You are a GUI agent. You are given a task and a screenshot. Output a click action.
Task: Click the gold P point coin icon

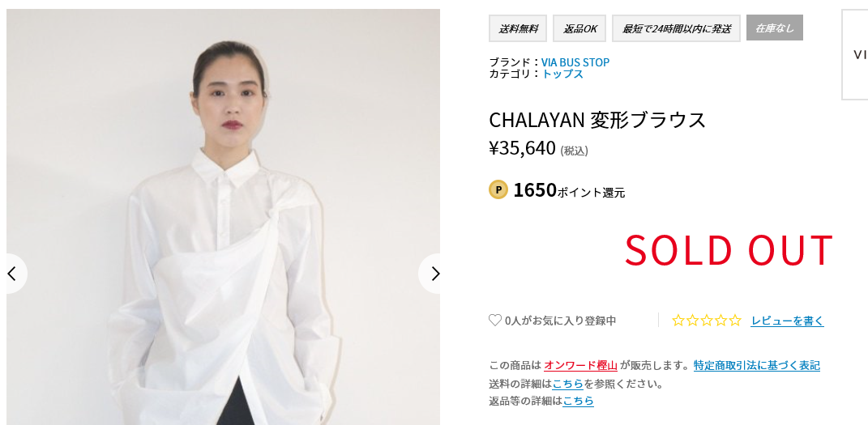[498, 189]
